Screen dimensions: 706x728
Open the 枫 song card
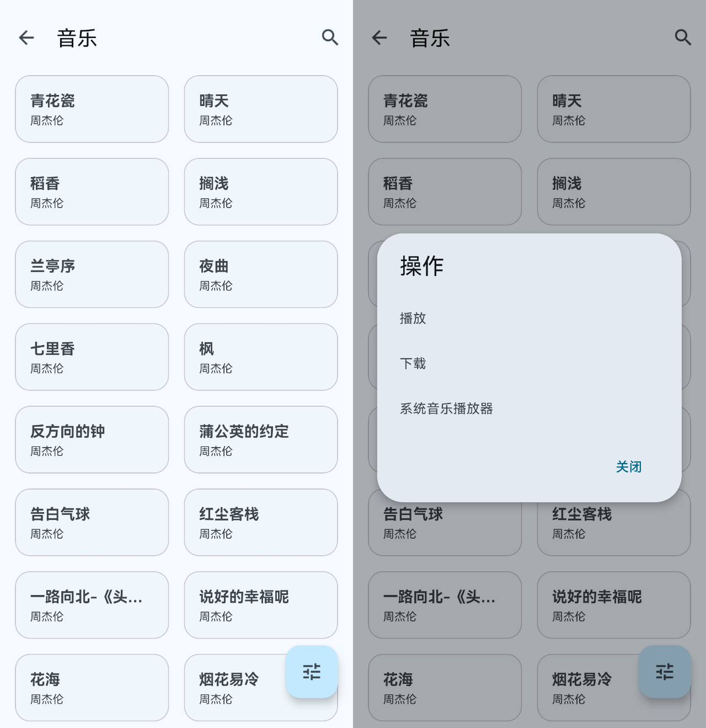[261, 357]
